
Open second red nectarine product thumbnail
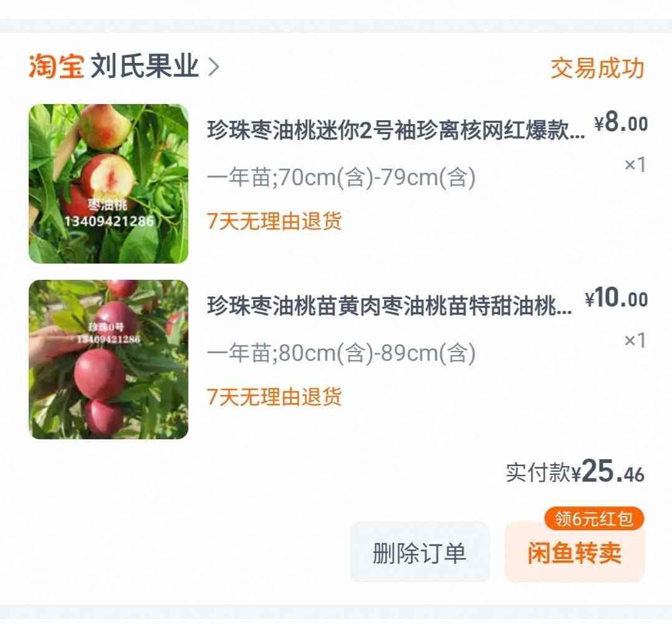108,359
